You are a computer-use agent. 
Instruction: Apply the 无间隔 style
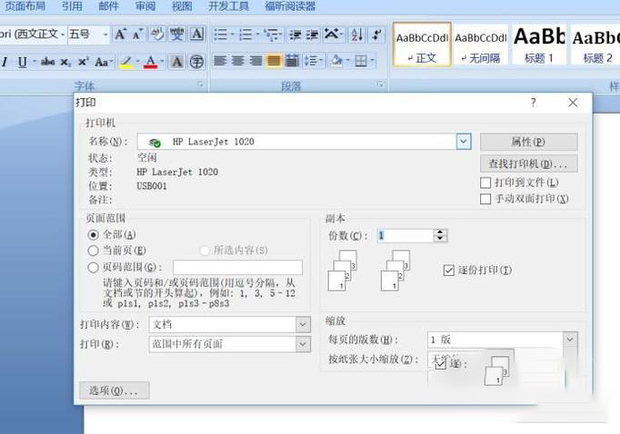pyautogui.click(x=480, y=44)
